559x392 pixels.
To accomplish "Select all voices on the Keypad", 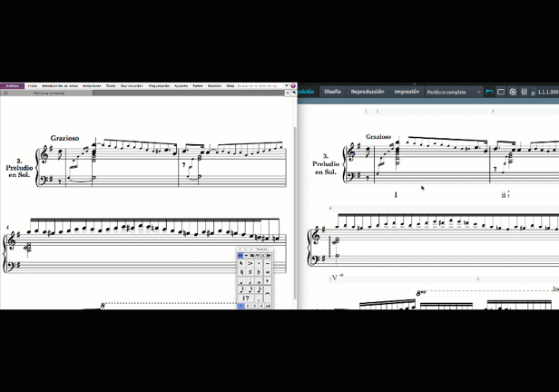I will (x=268, y=306).
